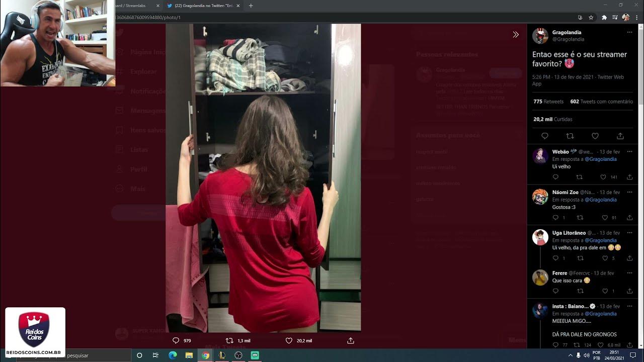Viewport: 644px width, 362px height.
Task: View 20,2 mil Curtidas list
Action: pyautogui.click(x=553, y=119)
